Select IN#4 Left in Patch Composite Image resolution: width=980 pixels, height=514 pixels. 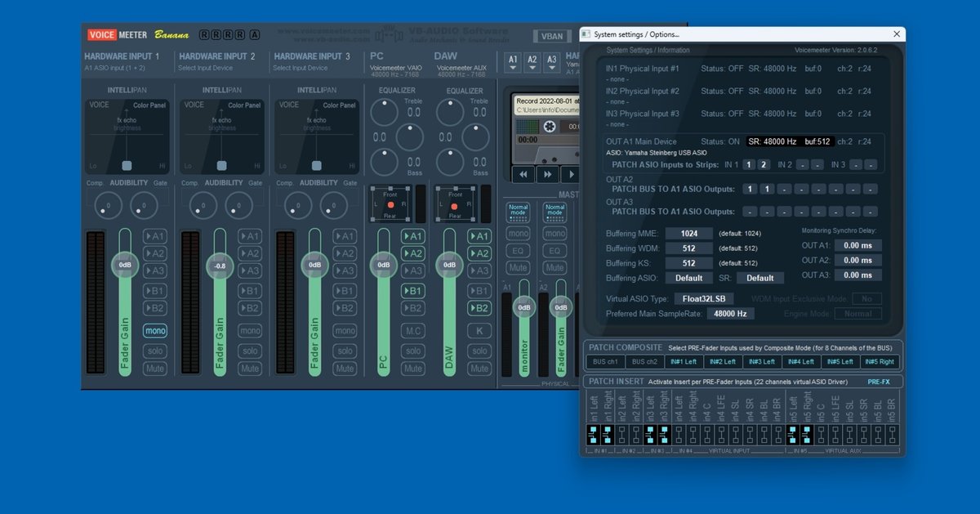click(x=801, y=361)
